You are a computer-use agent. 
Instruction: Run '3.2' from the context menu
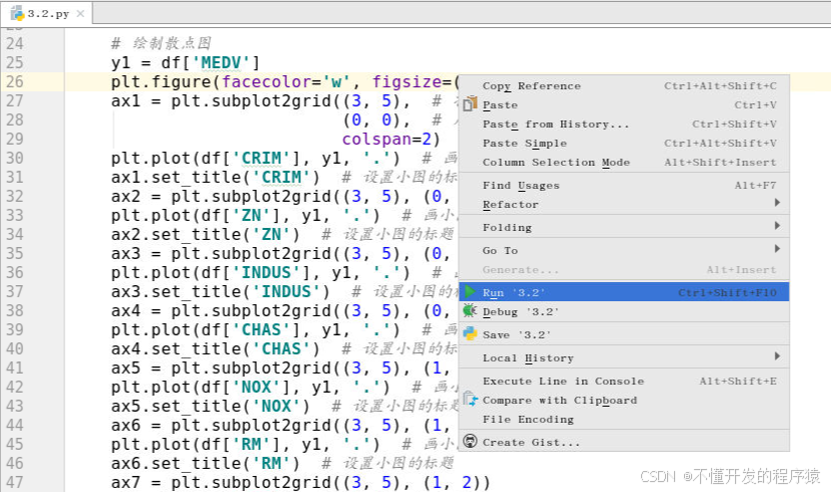tap(623, 292)
